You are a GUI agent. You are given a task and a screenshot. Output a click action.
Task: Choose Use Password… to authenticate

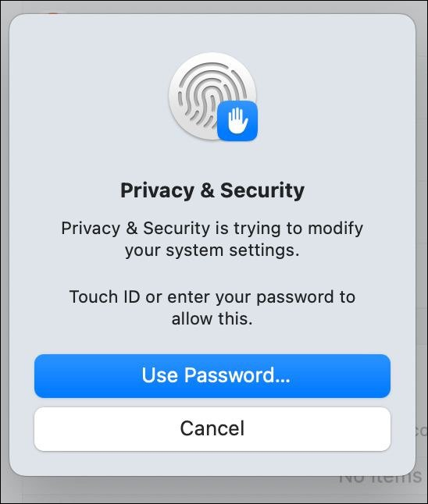(x=212, y=376)
